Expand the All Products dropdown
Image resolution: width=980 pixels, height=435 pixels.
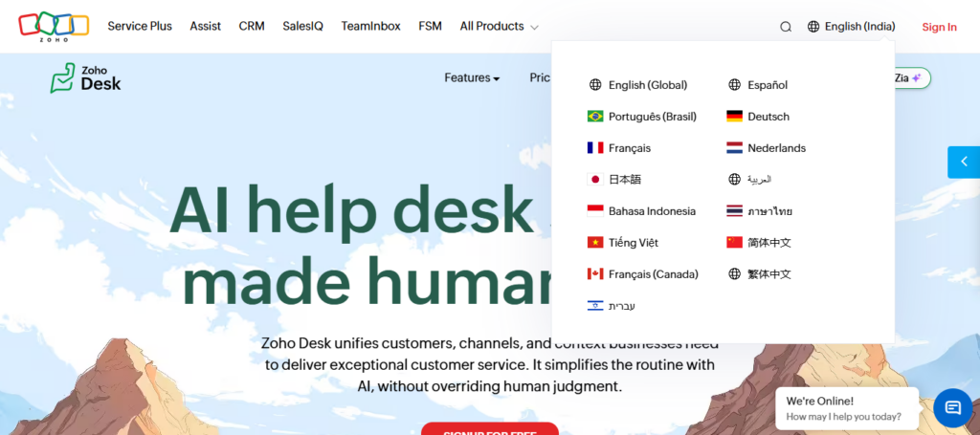coord(499,26)
